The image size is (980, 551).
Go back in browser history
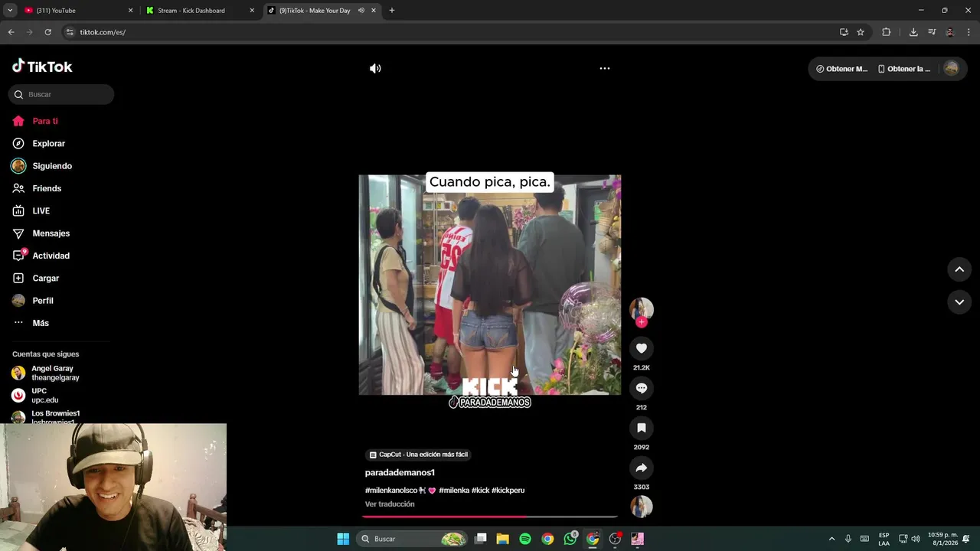[x=11, y=32]
